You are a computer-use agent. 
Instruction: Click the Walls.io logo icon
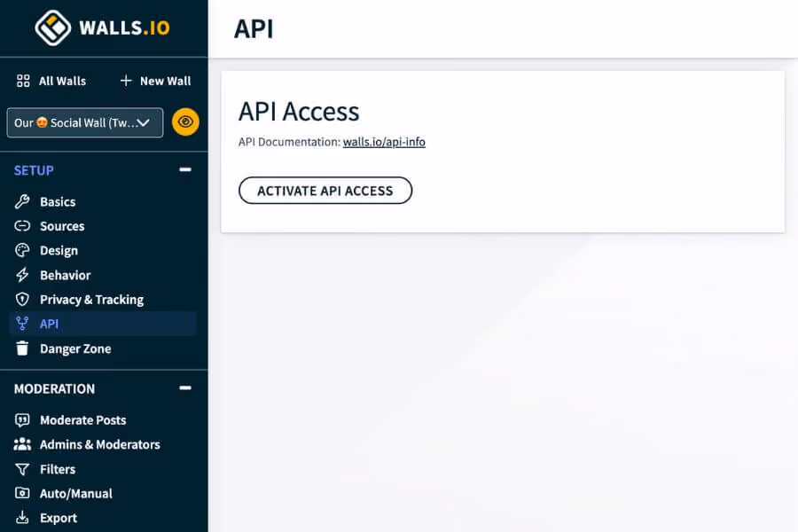click(x=53, y=27)
